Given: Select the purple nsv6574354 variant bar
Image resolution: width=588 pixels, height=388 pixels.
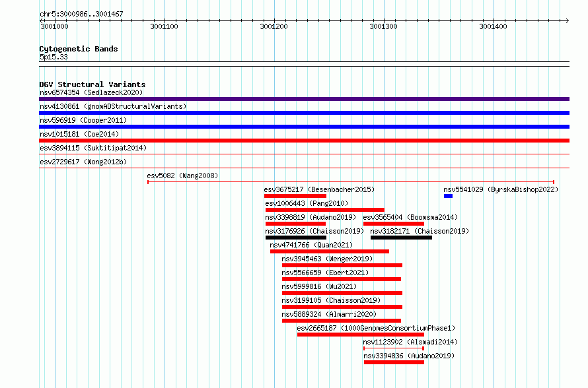Looking at the screenshot, I should click(304, 99).
